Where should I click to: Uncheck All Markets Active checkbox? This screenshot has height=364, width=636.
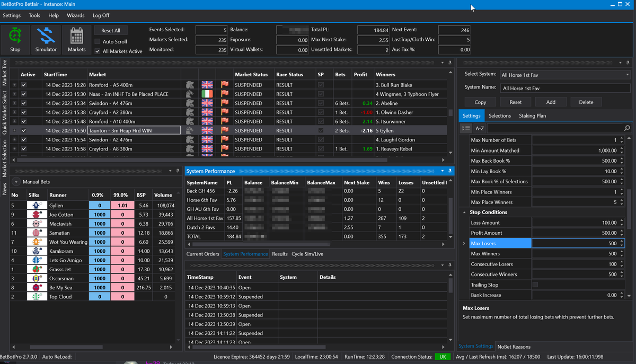point(98,51)
